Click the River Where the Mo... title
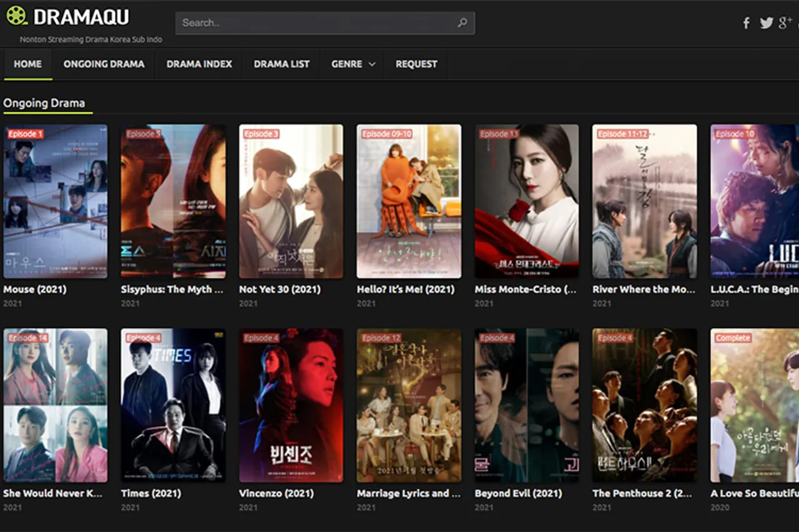The height and width of the screenshot is (532, 799). (644, 289)
